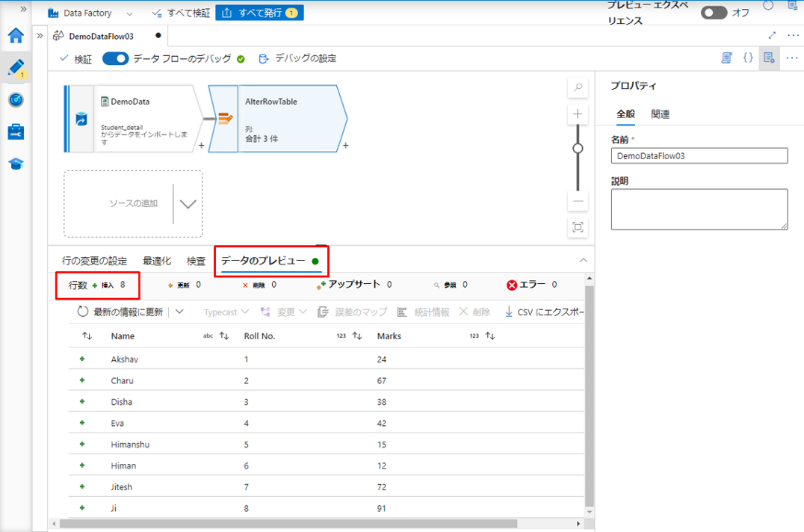Open デバッグの設定 debug settings
Viewport: 804px width, 532px height.
298,58
